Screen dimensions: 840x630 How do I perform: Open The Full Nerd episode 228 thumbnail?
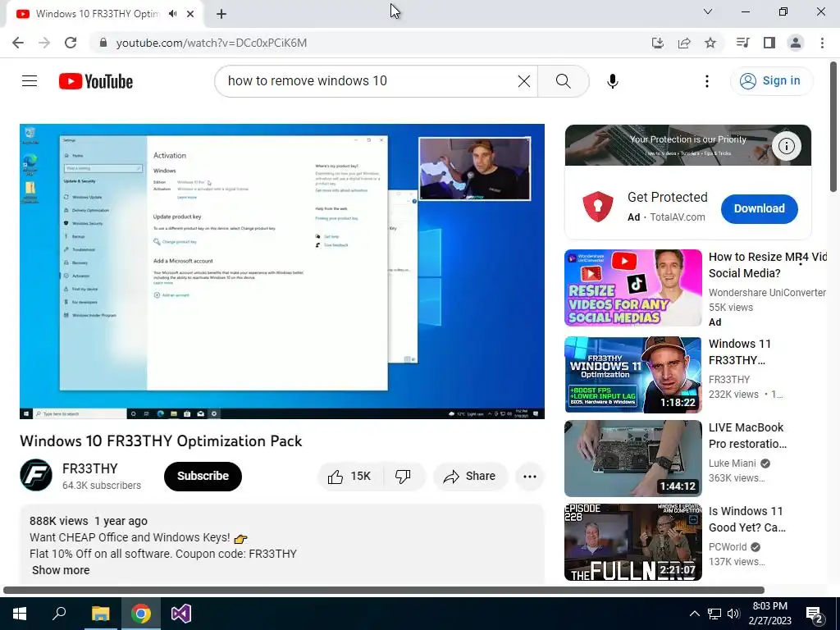tap(632, 542)
